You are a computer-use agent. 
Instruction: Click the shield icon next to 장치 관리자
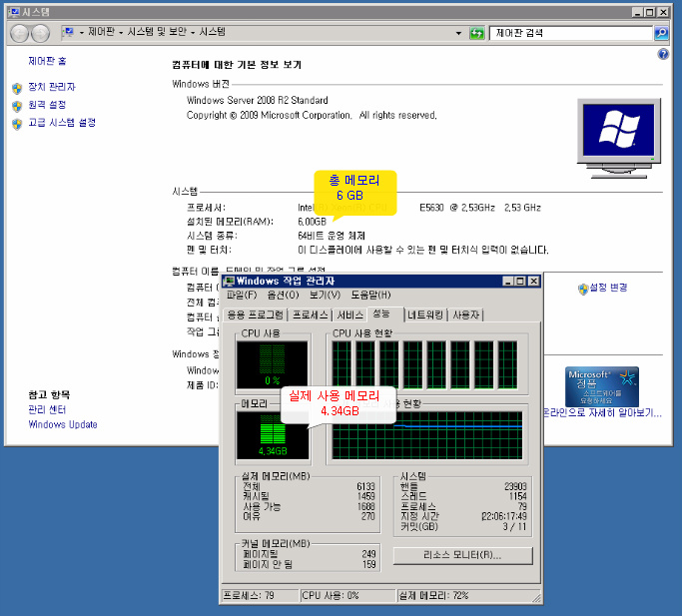[x=17, y=88]
